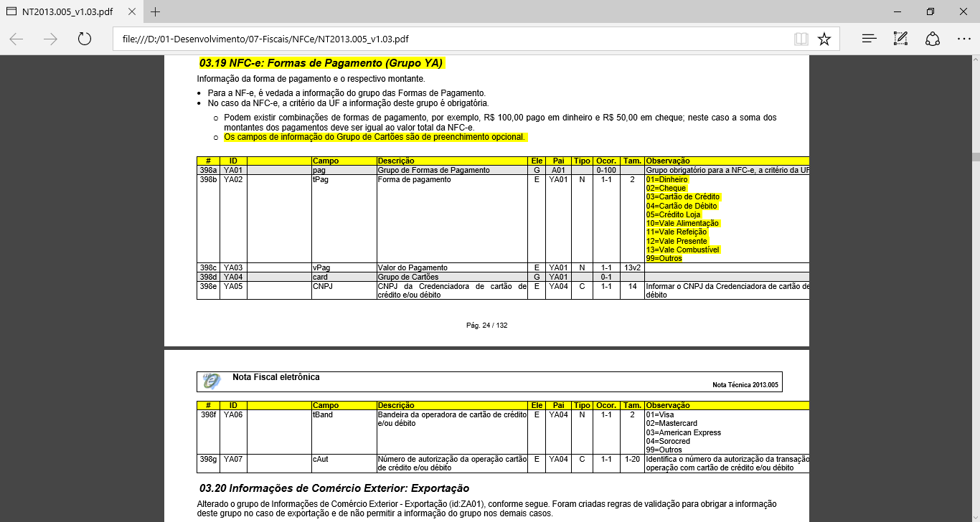
Task: Make a Web Note
Action: [x=900, y=39]
